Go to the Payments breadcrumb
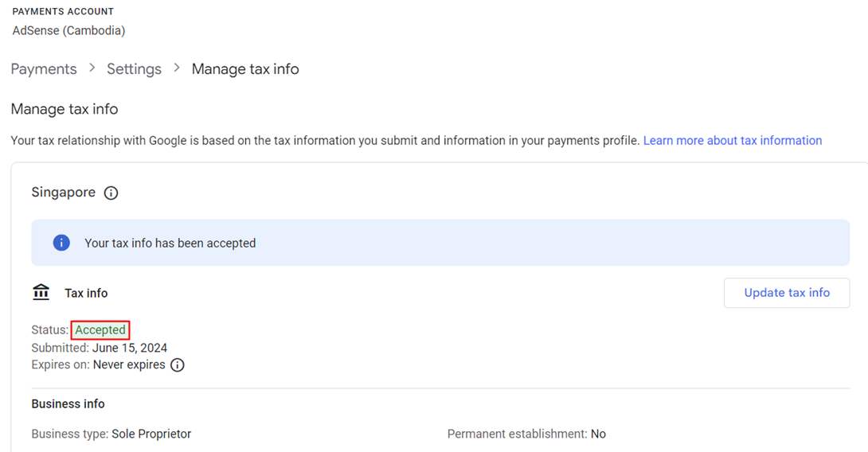 point(44,69)
